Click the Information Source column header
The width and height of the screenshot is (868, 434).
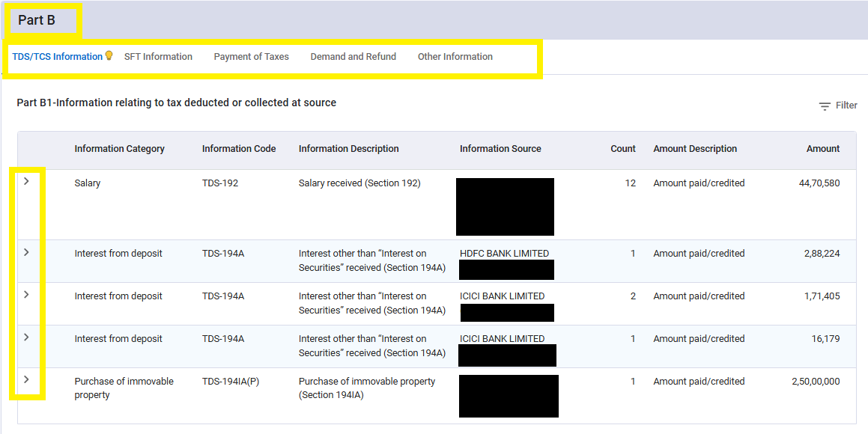point(500,149)
